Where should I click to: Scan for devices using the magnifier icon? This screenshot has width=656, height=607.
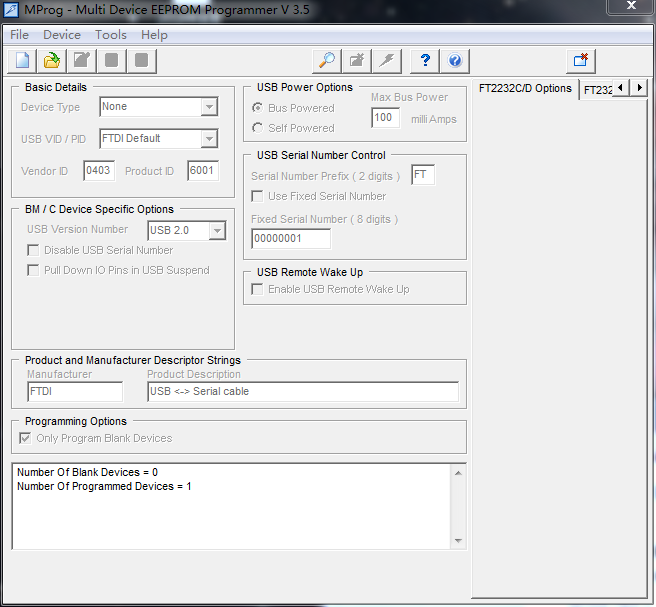tap(327, 61)
